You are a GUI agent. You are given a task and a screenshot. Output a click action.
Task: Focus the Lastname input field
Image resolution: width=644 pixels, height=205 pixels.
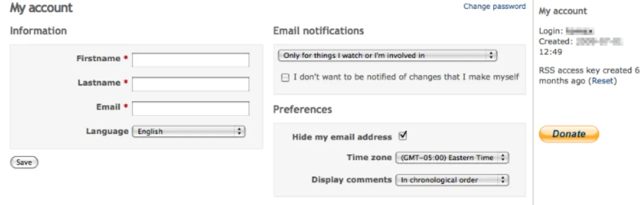tap(191, 84)
